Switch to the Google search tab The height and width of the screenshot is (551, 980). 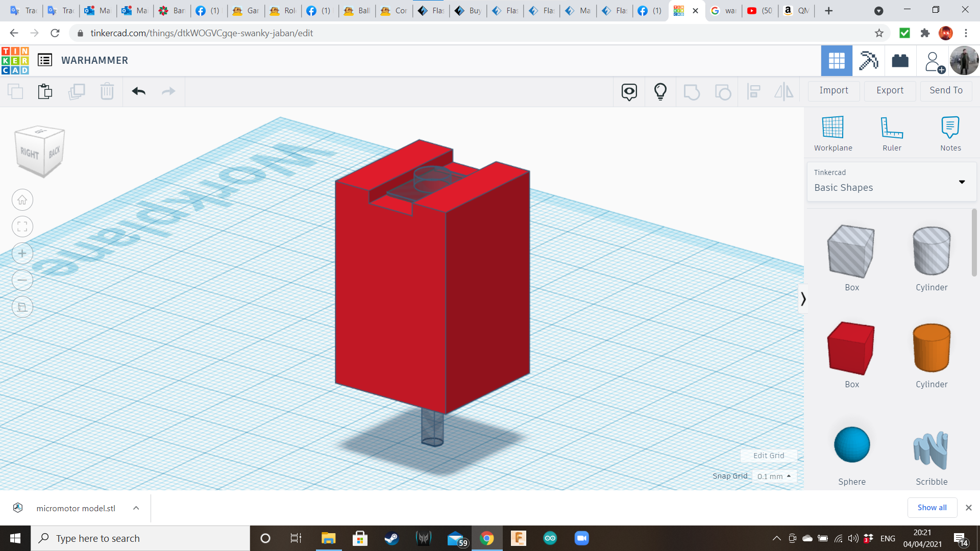(x=723, y=11)
